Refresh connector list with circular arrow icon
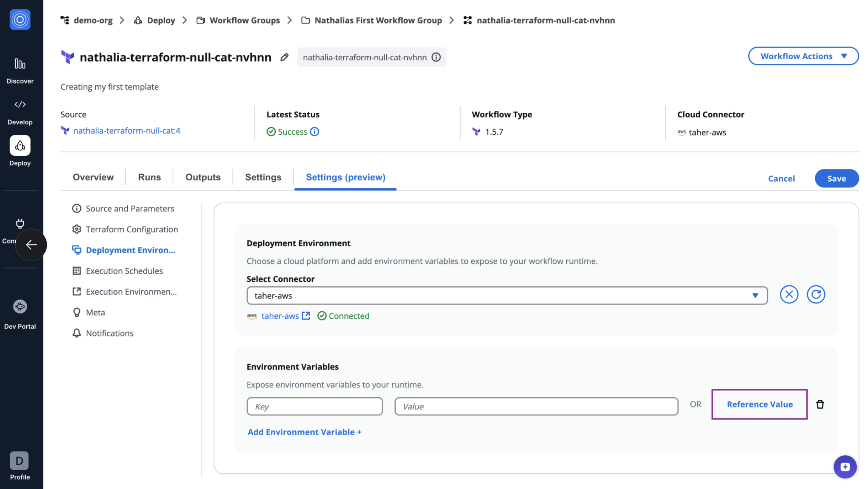The width and height of the screenshot is (868, 489). (x=816, y=294)
